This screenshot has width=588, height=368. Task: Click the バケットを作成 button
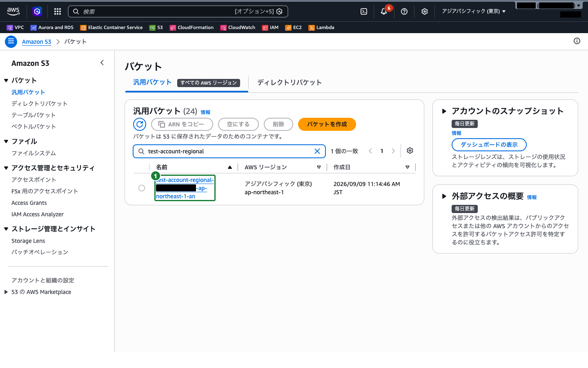(x=327, y=124)
